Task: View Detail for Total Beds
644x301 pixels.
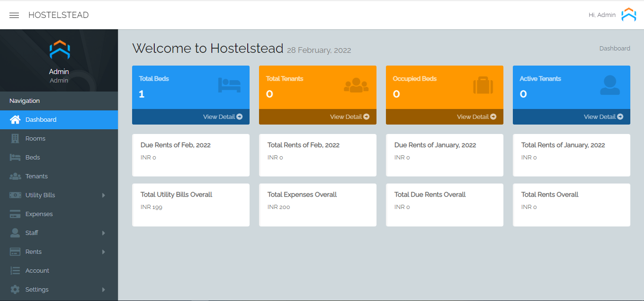Action: 223,117
